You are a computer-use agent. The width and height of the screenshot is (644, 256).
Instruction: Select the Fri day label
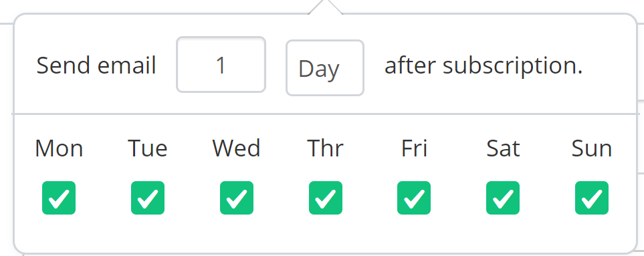click(x=414, y=148)
